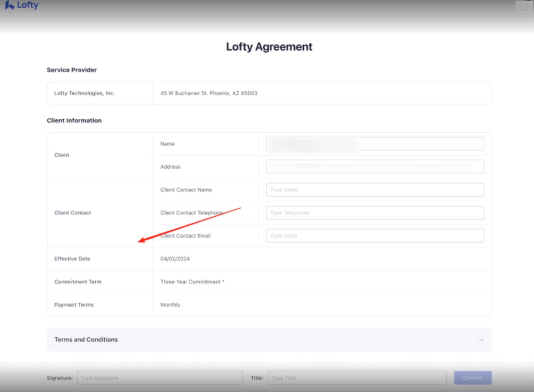Select the Type Name contact field

tap(375, 190)
